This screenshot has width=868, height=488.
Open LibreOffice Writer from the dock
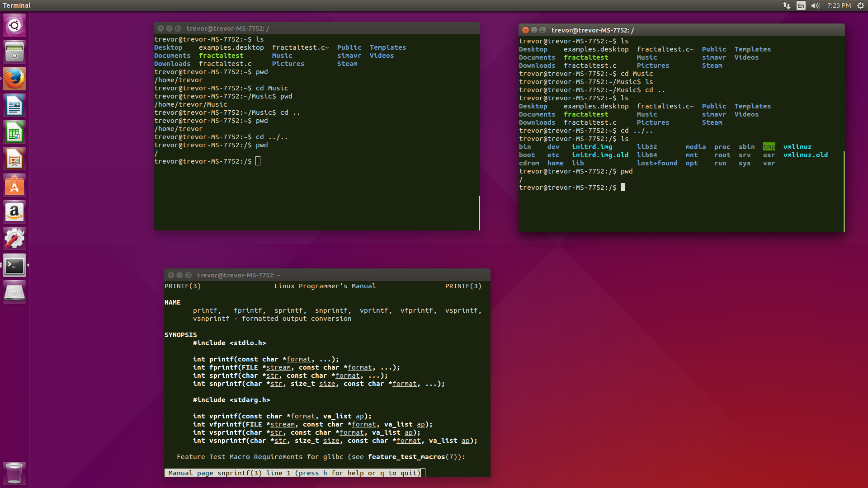pyautogui.click(x=14, y=106)
